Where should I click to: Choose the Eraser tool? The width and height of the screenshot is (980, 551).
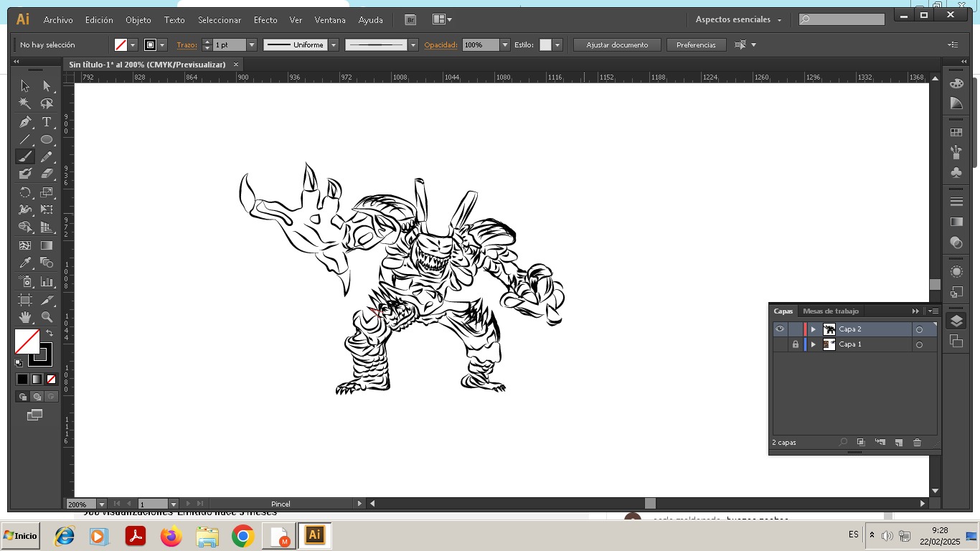(x=47, y=174)
